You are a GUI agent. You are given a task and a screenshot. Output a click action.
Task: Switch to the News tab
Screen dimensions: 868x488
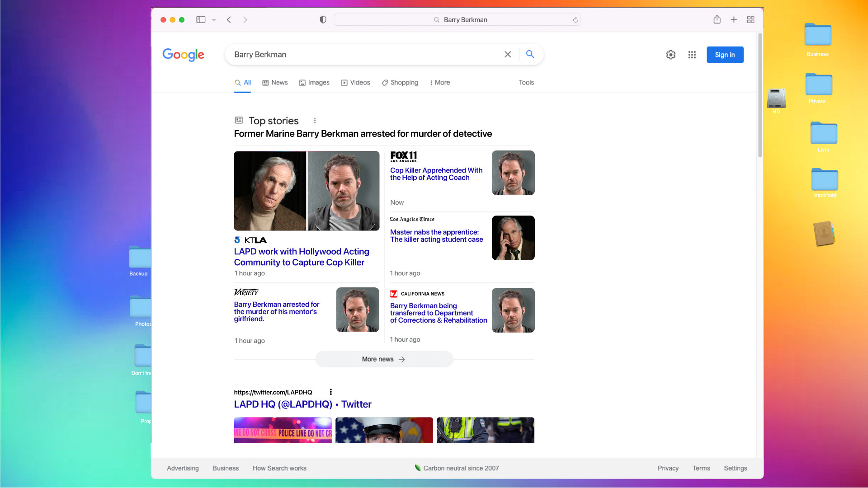point(275,83)
